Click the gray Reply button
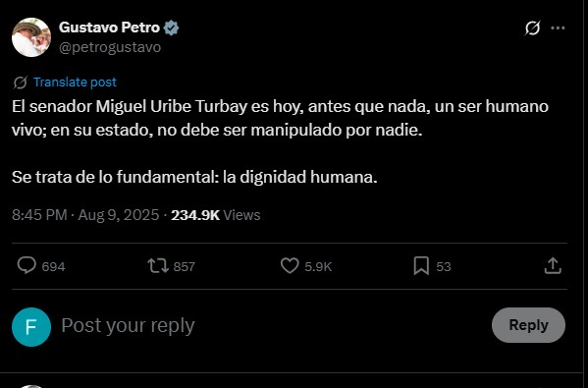The height and width of the screenshot is (388, 588). [528, 325]
